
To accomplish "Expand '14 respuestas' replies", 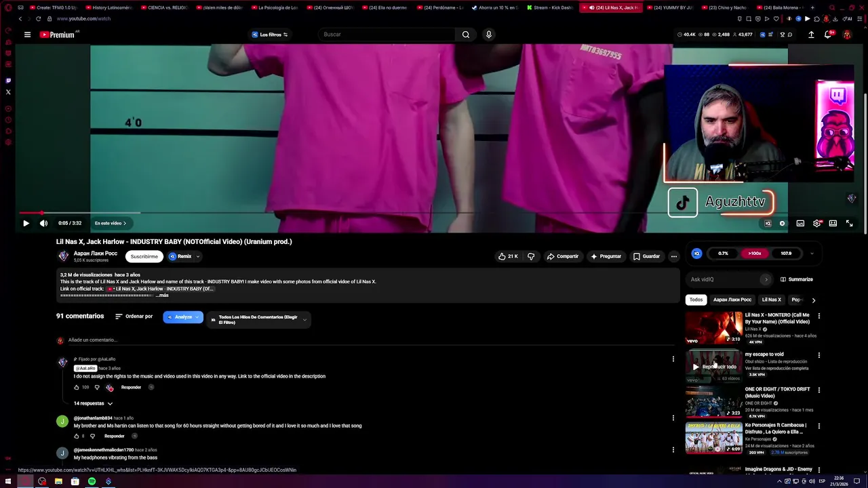I will [x=93, y=403].
